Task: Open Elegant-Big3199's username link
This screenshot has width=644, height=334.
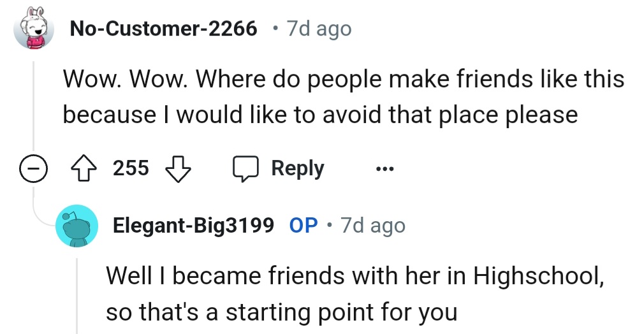Action: pos(193,226)
